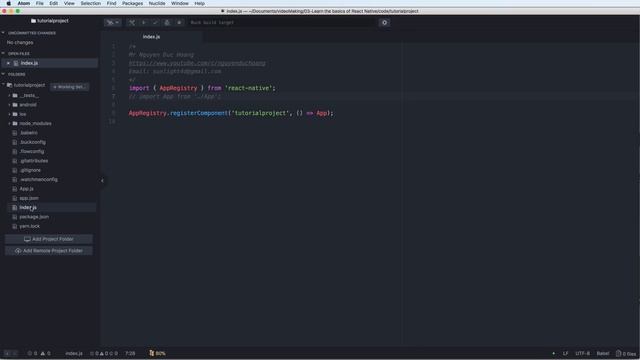
Task: Open the Find menu
Action: click(111, 3)
